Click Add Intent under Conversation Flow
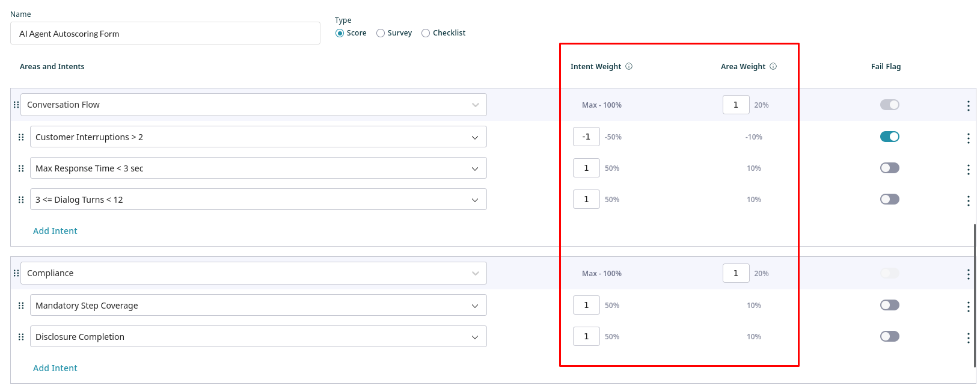The width and height of the screenshot is (980, 388). [55, 231]
